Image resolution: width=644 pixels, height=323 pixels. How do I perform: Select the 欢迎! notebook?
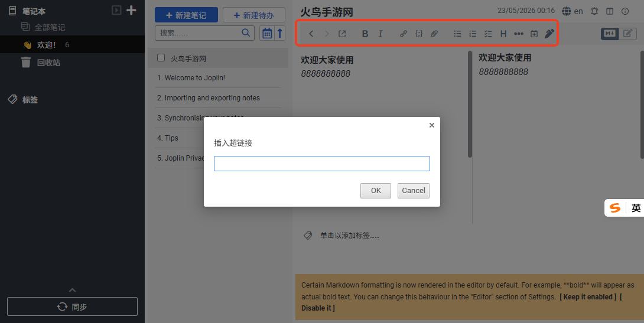tap(72, 44)
